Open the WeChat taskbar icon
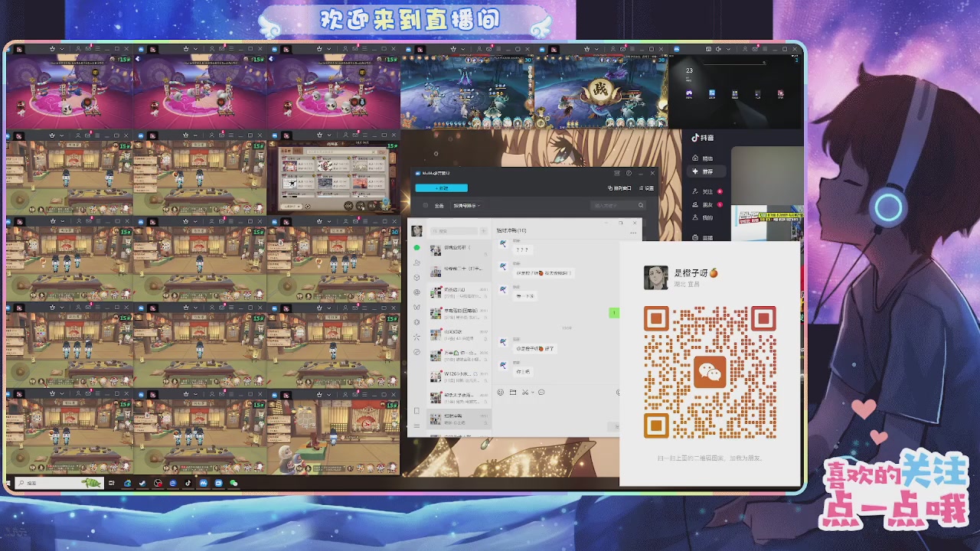The height and width of the screenshot is (551, 980). click(234, 483)
